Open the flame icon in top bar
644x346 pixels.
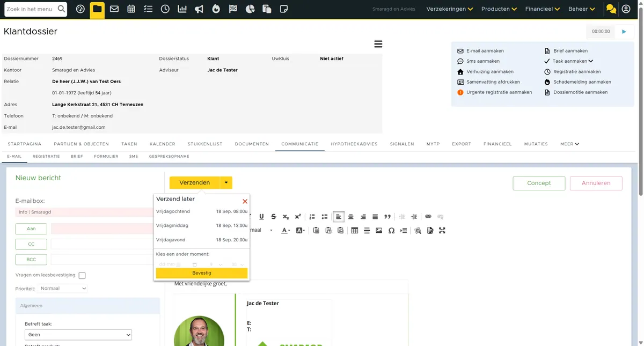coord(216,9)
